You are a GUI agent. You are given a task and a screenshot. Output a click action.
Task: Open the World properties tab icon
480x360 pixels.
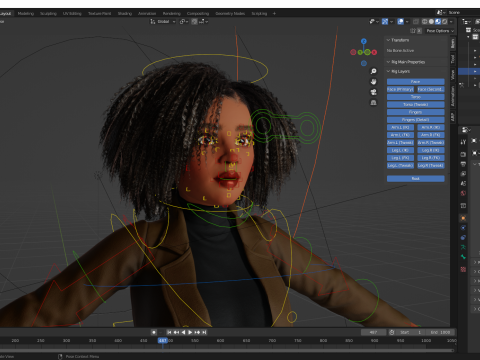[x=463, y=193]
